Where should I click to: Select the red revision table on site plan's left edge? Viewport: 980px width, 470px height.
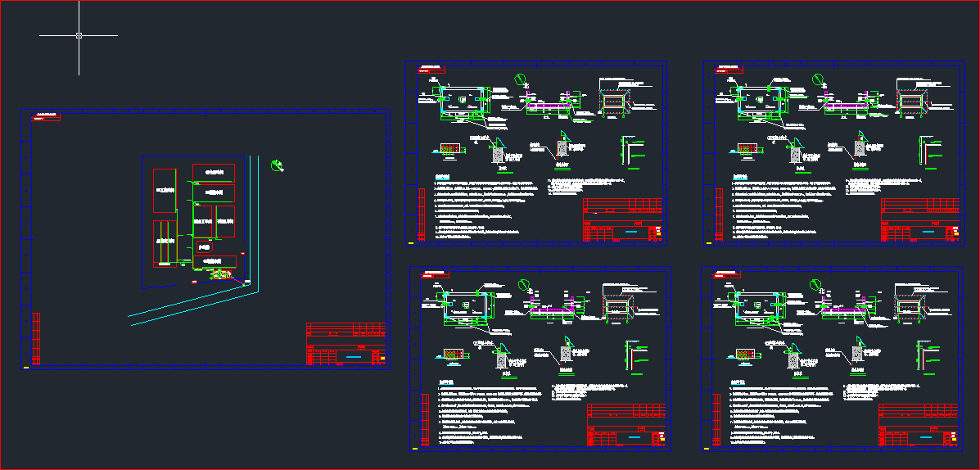coord(36,337)
